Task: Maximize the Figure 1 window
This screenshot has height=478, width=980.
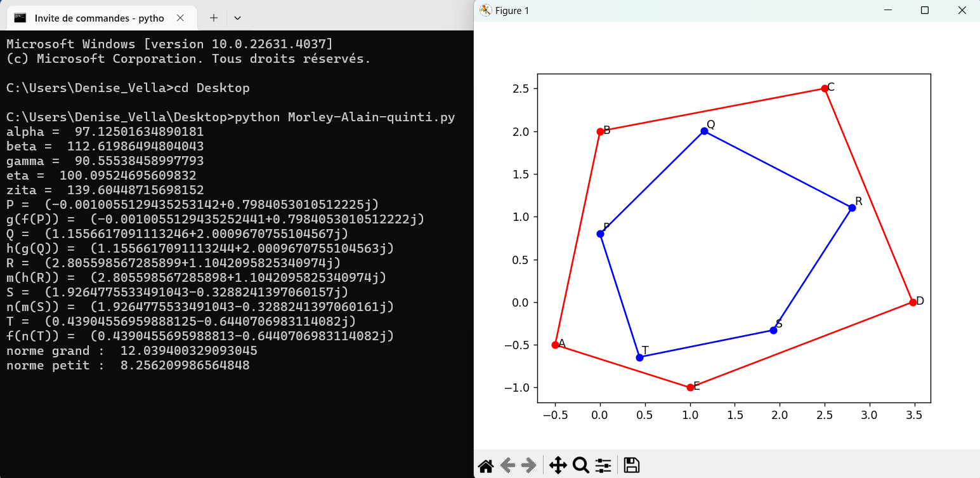Action: pyautogui.click(x=925, y=10)
